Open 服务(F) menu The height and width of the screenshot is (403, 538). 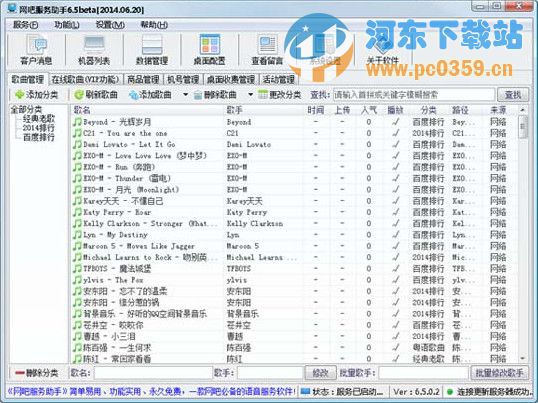coord(25,25)
